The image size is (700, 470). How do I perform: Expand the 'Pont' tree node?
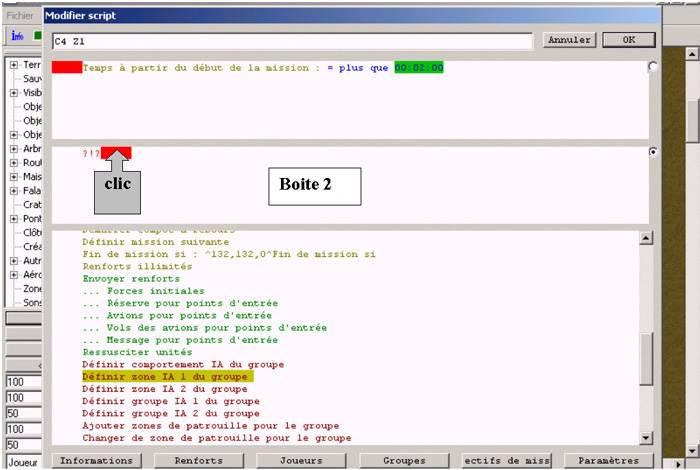pyautogui.click(x=14, y=218)
